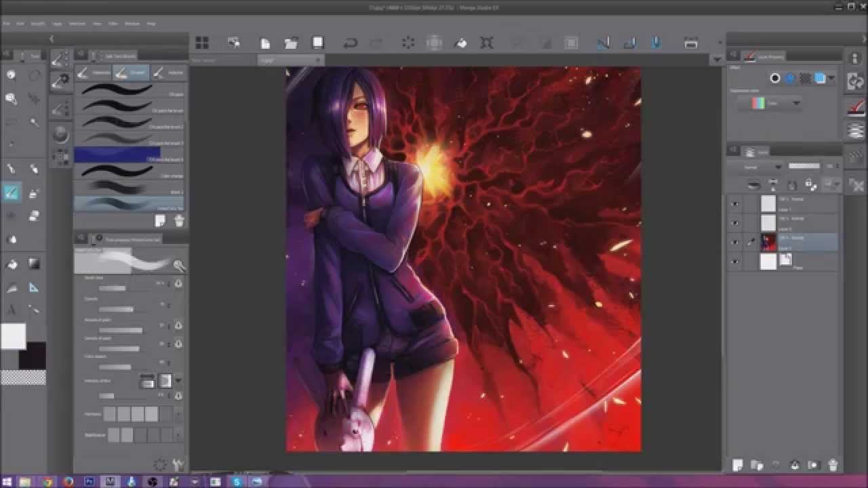Screen dimensions: 868x488
Task: Switch to the India ink sub tool group tab
Action: click(168, 73)
